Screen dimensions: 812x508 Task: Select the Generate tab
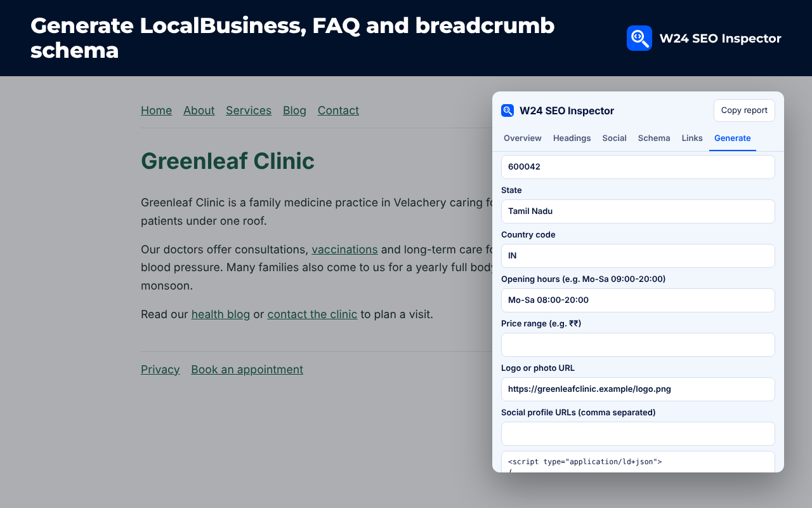click(x=733, y=138)
